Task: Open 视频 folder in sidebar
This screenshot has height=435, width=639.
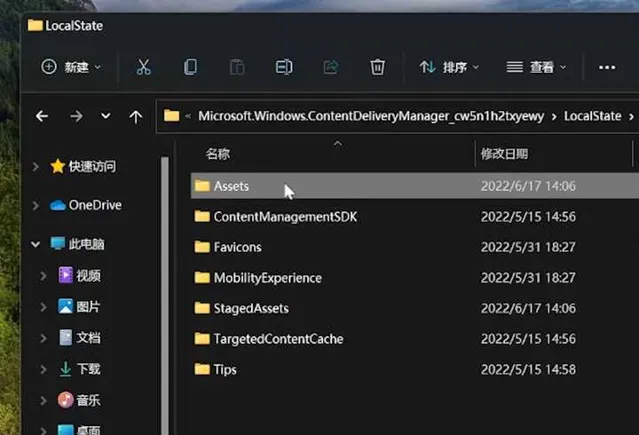Action: click(79, 276)
